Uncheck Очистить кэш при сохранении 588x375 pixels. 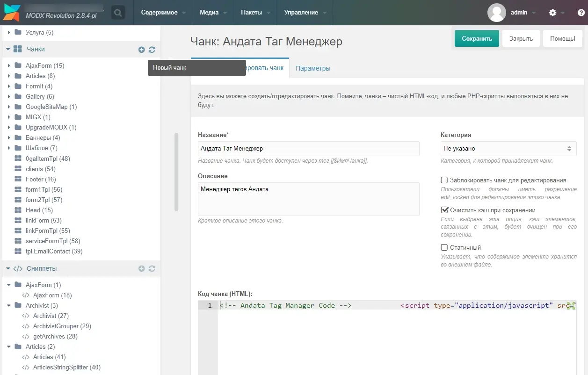(x=444, y=210)
